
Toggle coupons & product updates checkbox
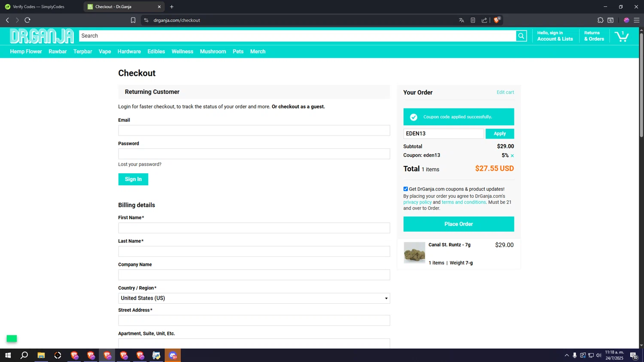[x=406, y=189]
